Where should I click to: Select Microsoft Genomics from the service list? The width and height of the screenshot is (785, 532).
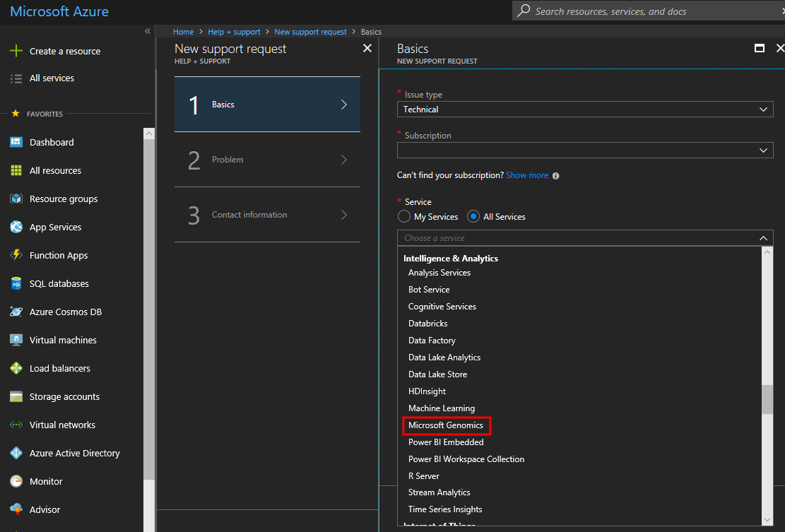tap(446, 425)
